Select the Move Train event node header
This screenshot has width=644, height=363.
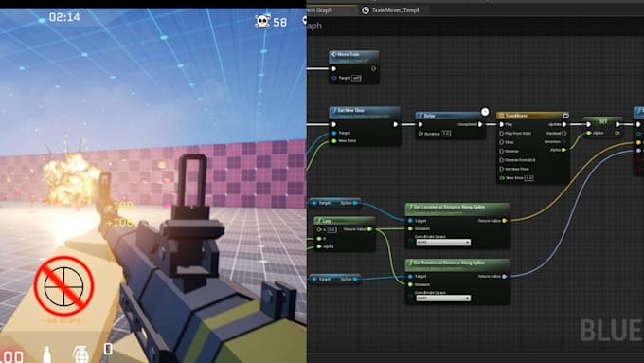coord(353,57)
